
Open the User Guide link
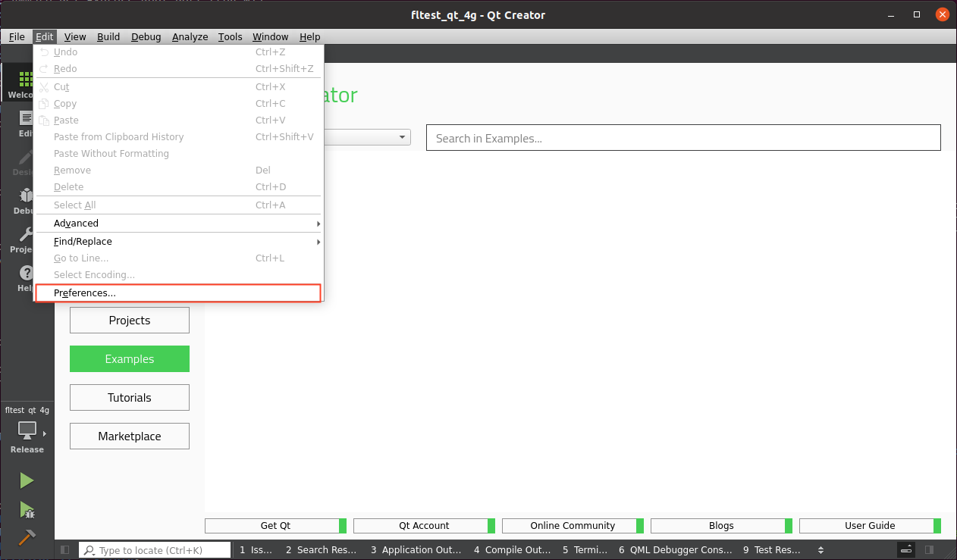click(x=870, y=525)
